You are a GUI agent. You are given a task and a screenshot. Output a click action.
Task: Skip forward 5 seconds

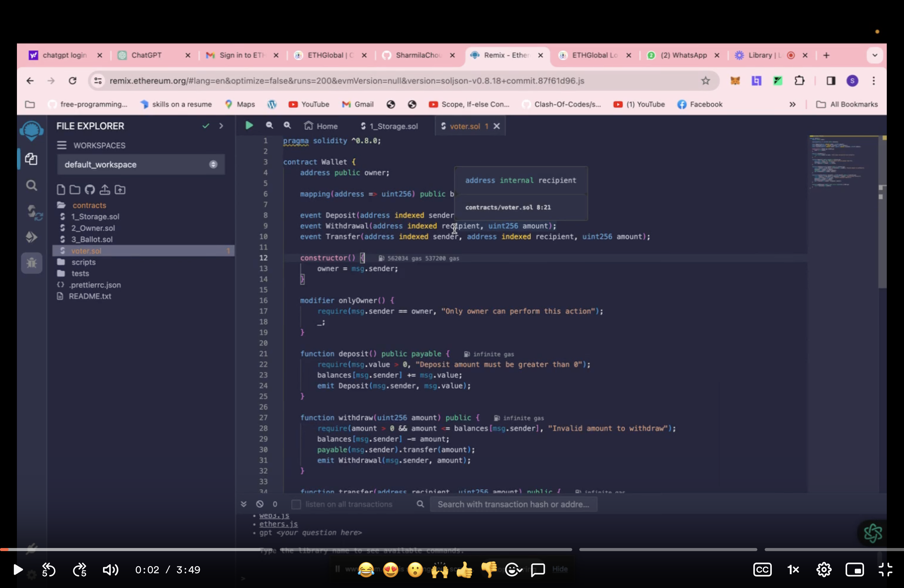tap(80, 569)
